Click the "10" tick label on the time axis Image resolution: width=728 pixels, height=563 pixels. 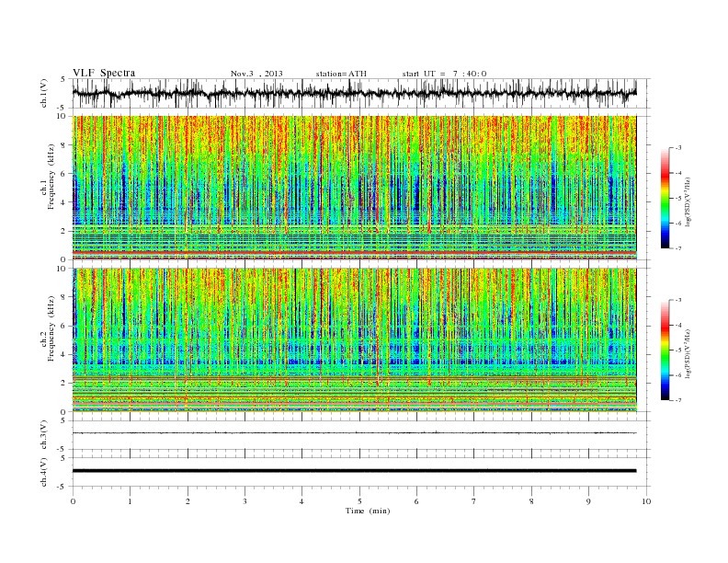click(646, 501)
